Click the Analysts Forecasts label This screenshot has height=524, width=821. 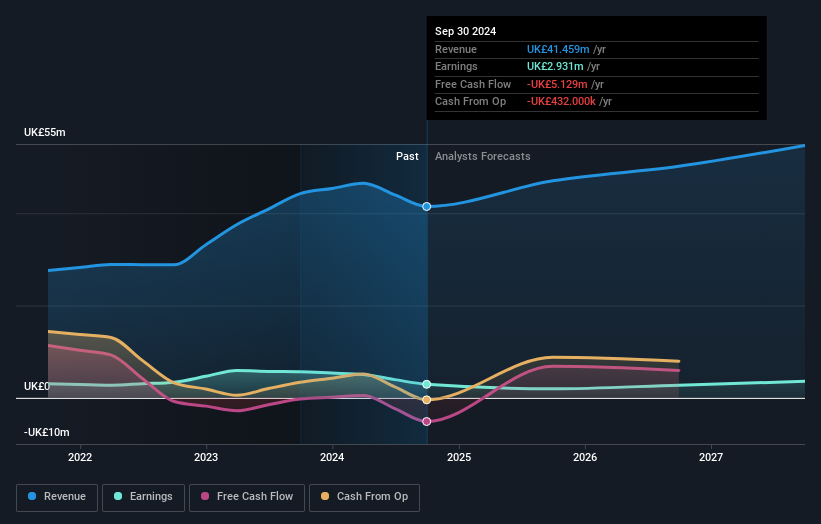483,157
